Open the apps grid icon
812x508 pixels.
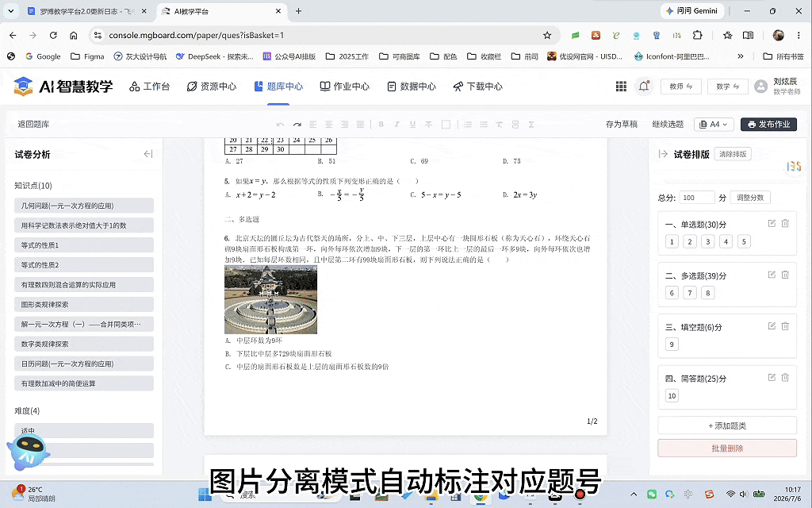[621, 87]
